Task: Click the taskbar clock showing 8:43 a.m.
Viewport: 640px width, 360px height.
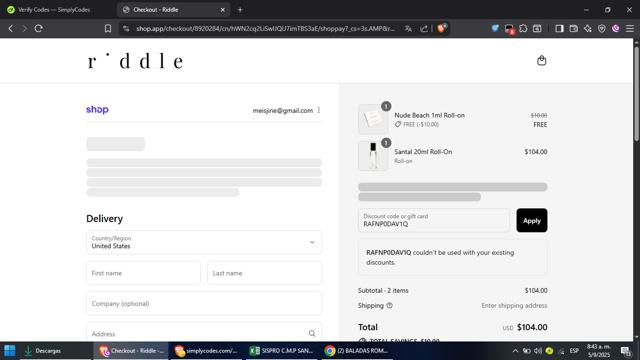Action: point(598,351)
